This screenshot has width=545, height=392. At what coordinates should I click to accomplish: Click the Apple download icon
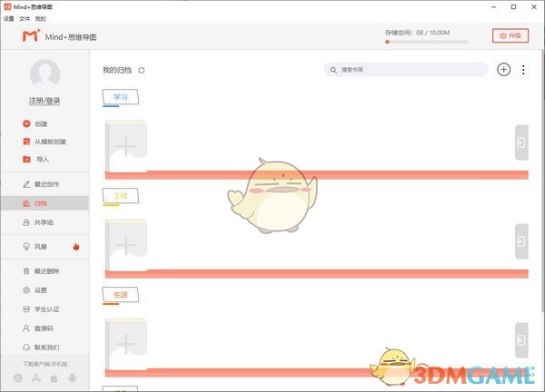[54, 377]
